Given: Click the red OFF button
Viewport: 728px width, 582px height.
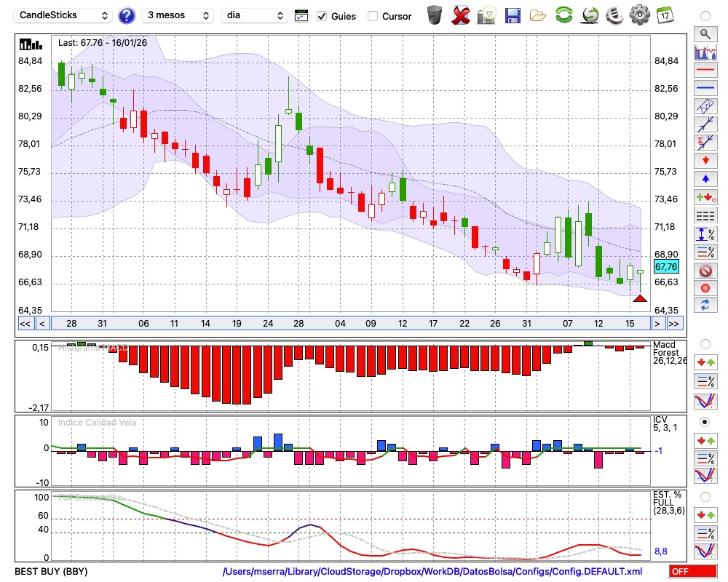Looking at the screenshot, I should [692, 572].
